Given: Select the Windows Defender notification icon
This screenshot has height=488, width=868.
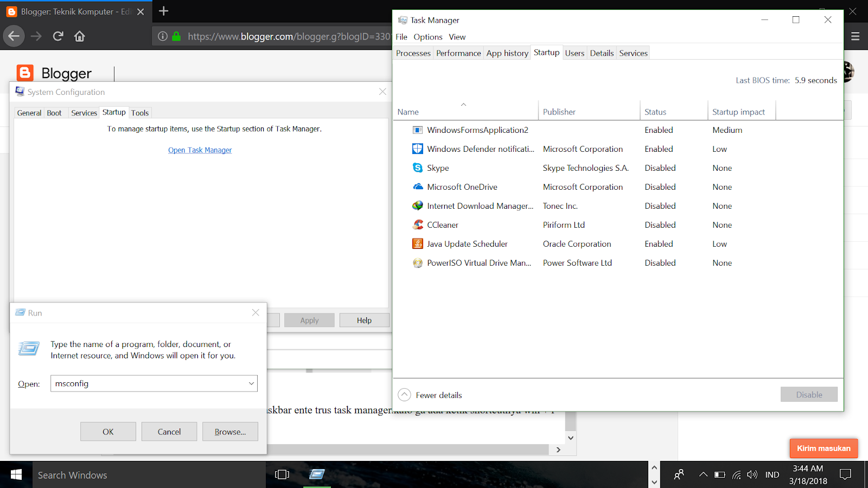Looking at the screenshot, I should (x=417, y=149).
